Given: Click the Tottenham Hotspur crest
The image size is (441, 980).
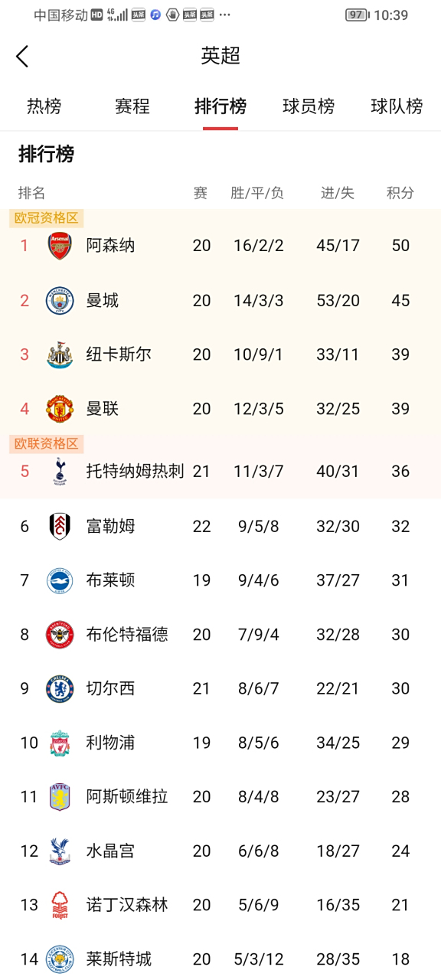Looking at the screenshot, I should click(x=59, y=472).
